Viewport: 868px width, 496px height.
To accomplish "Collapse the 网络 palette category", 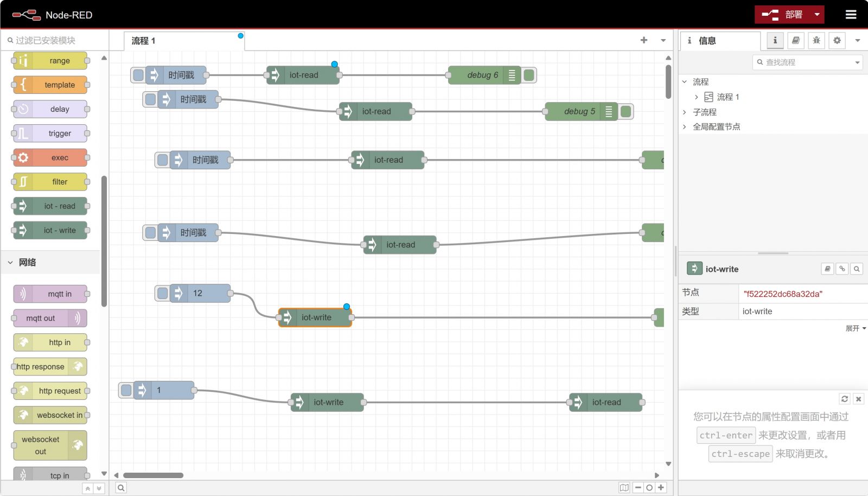I will pos(50,262).
